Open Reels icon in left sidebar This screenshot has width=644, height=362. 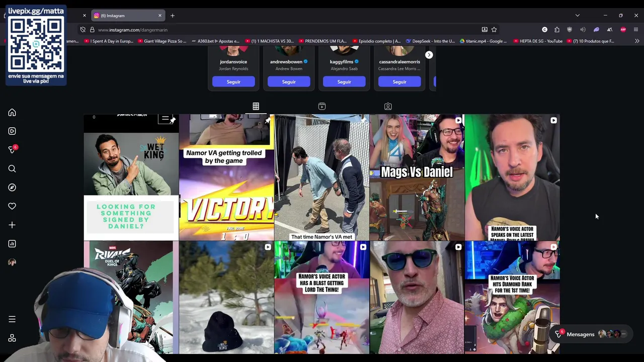(x=12, y=131)
